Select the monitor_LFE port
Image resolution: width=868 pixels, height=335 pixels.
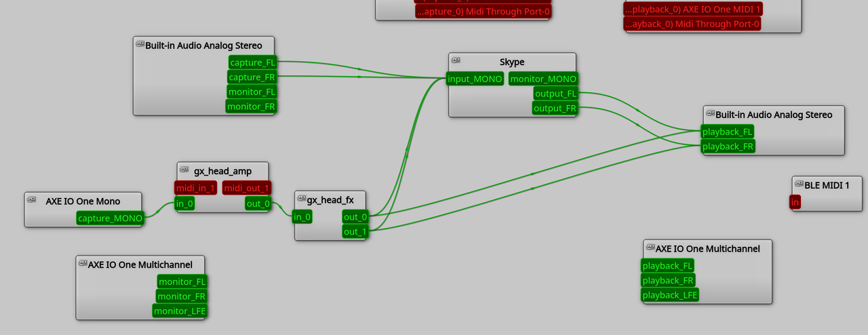coord(180,311)
